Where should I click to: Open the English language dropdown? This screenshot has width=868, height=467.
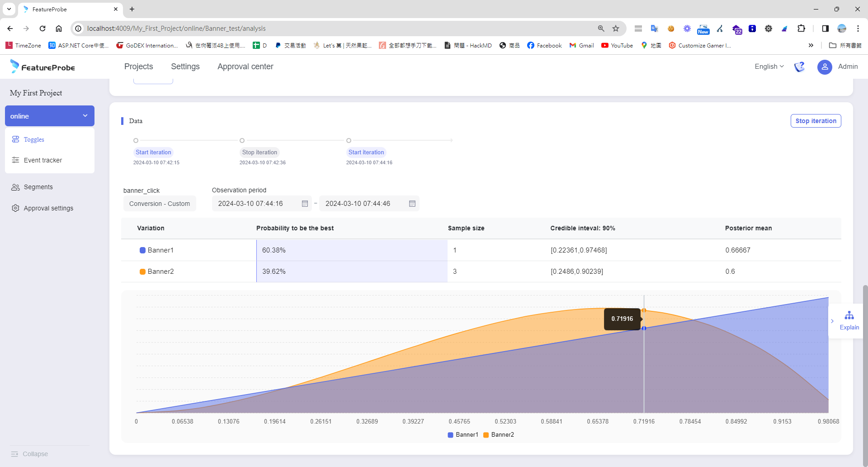(x=769, y=67)
